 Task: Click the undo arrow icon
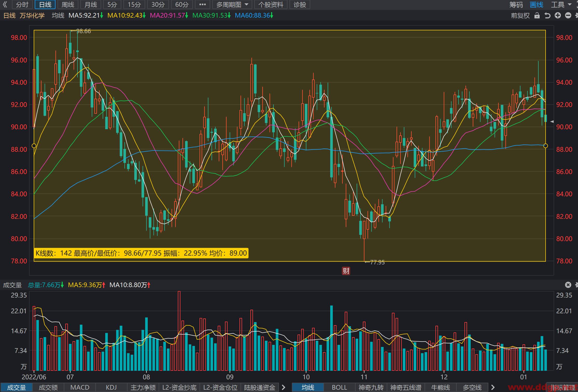point(547,16)
